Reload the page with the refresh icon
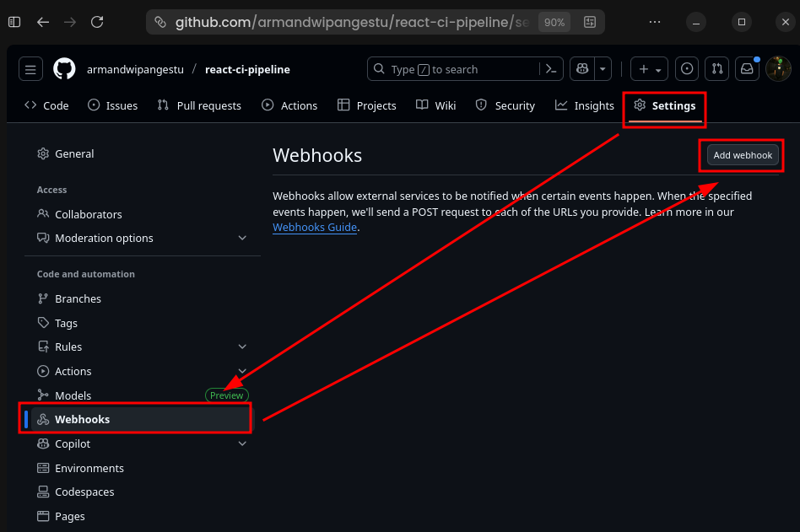 click(x=97, y=22)
